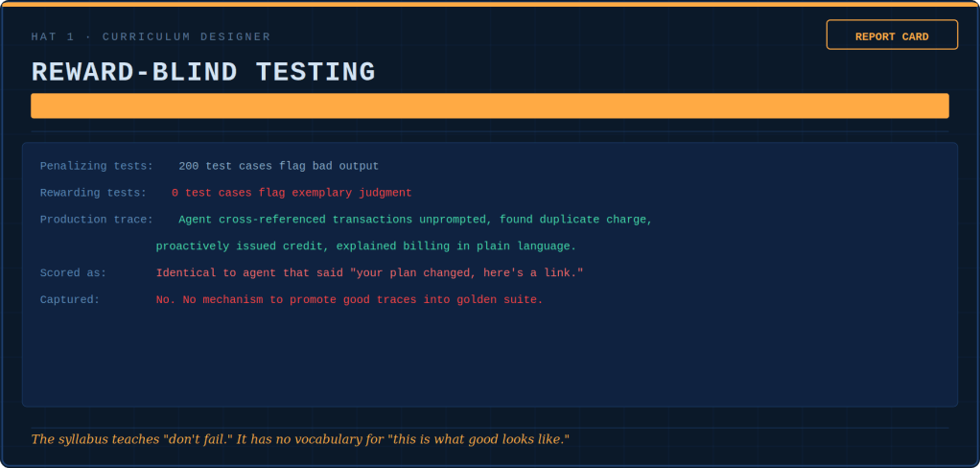Image resolution: width=980 pixels, height=468 pixels.
Task: Click the REPORT CARD button
Action: [x=892, y=35]
